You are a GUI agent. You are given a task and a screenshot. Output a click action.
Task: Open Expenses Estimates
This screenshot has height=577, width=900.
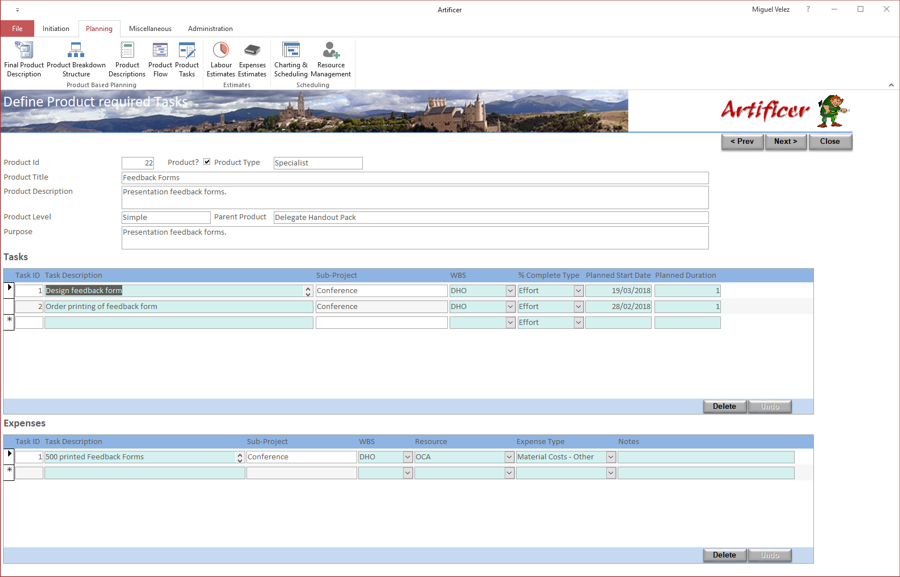point(252,59)
